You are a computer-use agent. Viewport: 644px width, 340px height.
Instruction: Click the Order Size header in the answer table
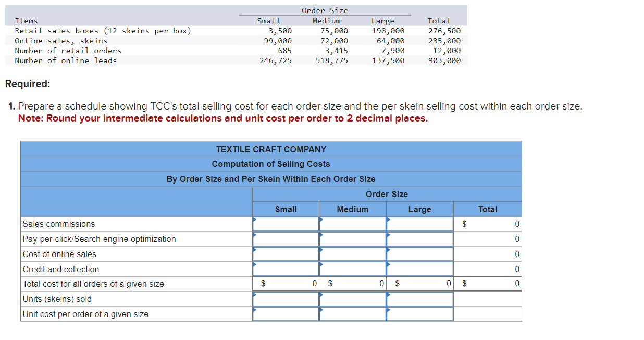tap(387, 193)
